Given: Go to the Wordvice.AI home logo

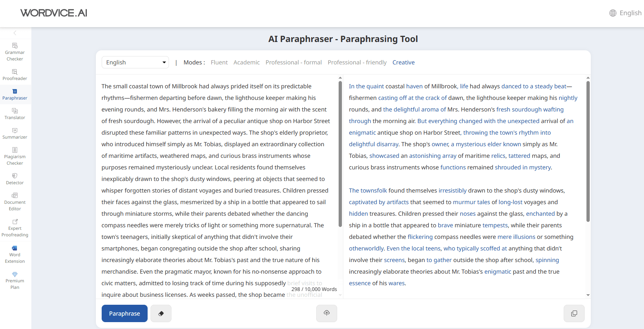Looking at the screenshot, I should pyautogui.click(x=54, y=13).
